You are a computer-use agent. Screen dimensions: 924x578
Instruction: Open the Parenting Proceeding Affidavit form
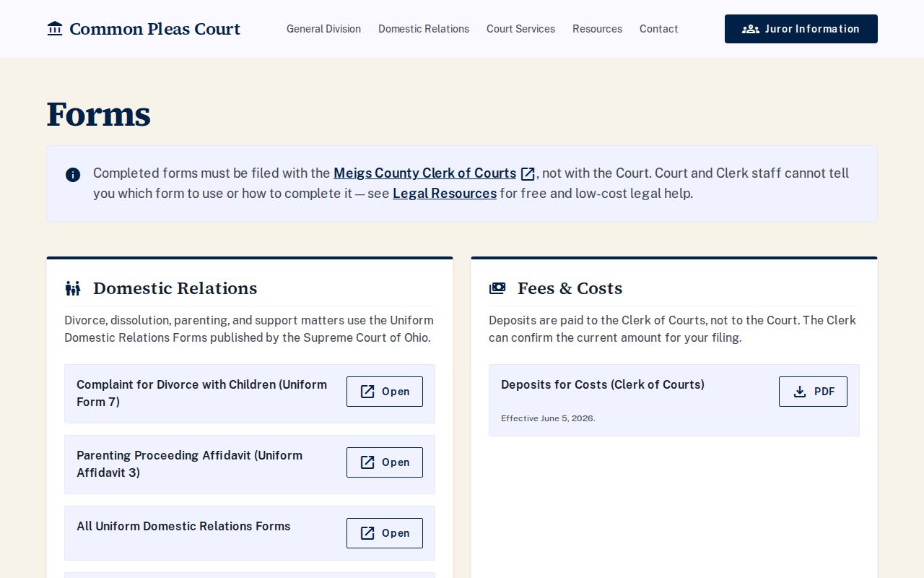pos(385,462)
